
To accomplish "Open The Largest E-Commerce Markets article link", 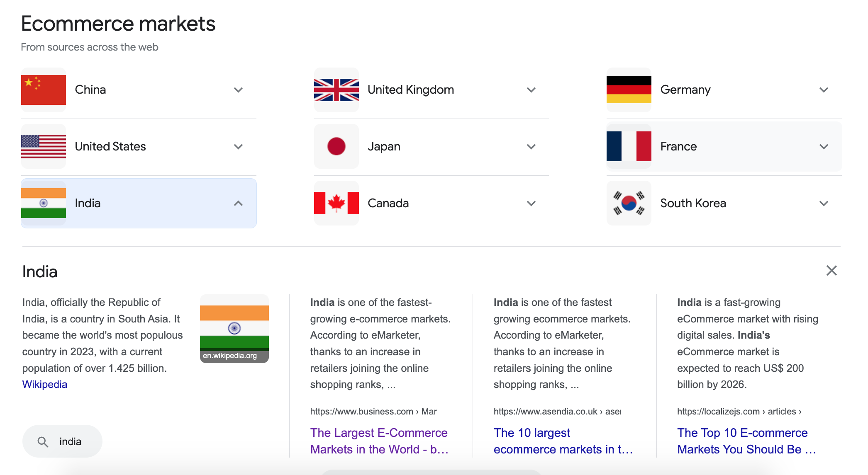I will click(379, 441).
